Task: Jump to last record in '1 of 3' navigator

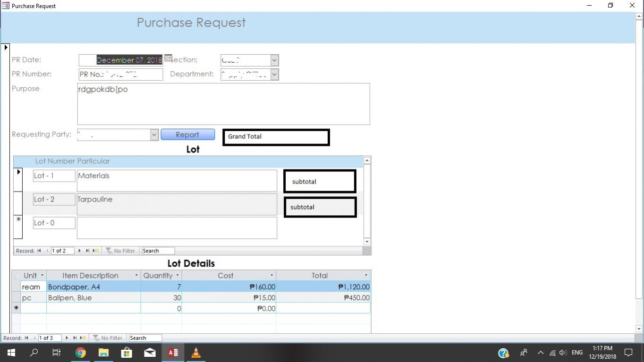Action: (x=75, y=338)
